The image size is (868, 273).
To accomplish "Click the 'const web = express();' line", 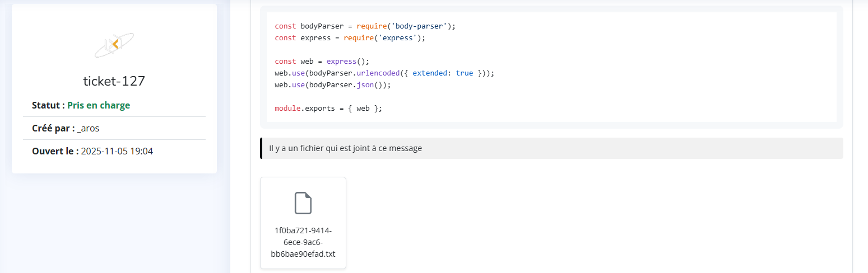I will click(x=322, y=62).
